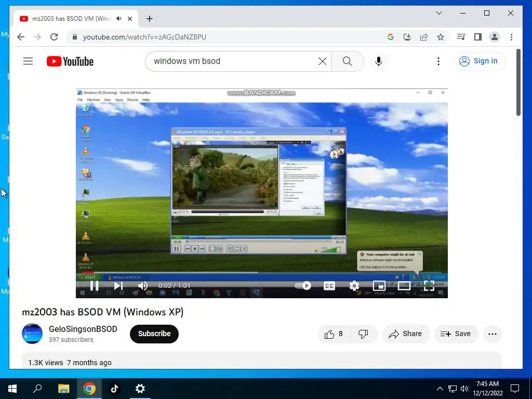Open network status tray icon
This screenshot has width=532, height=399.
(453, 389)
